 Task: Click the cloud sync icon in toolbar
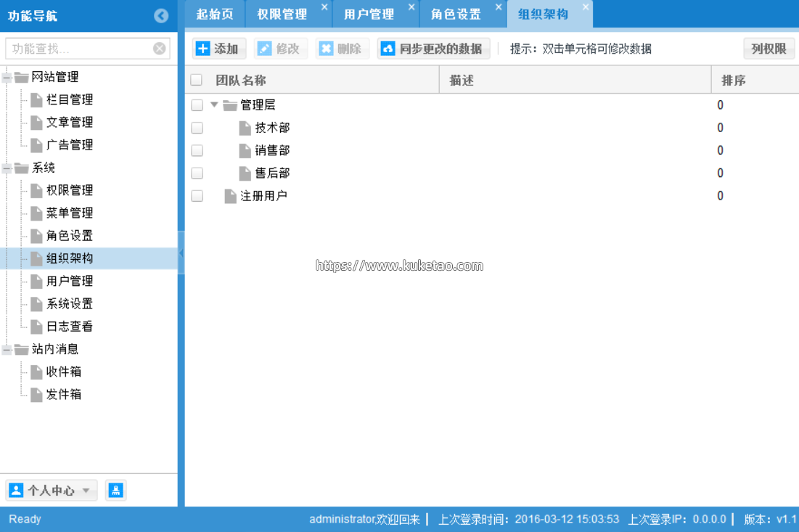pos(388,49)
